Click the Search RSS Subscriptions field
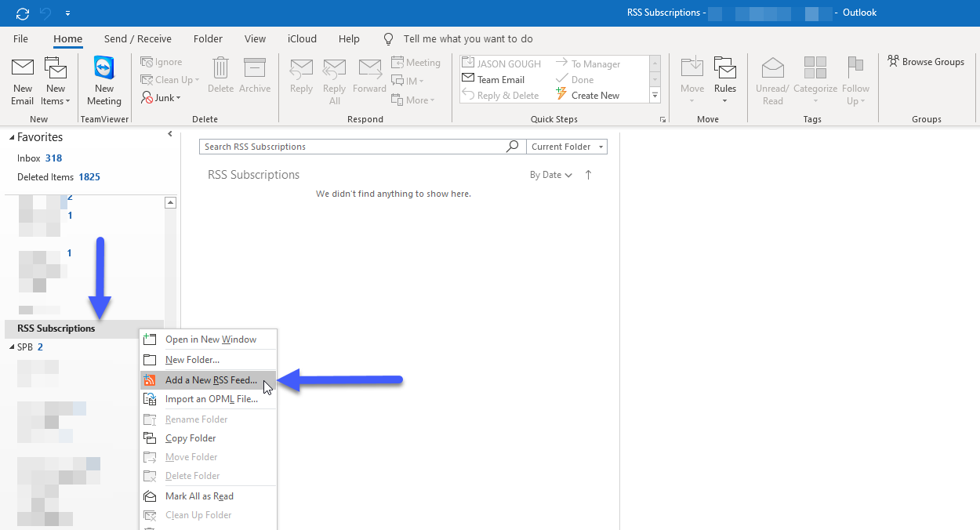 tap(352, 147)
